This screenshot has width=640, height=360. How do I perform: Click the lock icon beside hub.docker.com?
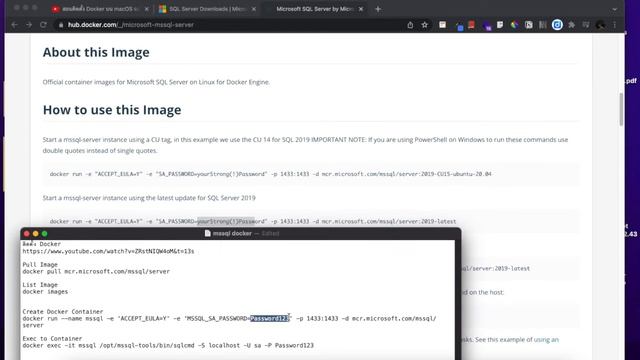pos(61,25)
